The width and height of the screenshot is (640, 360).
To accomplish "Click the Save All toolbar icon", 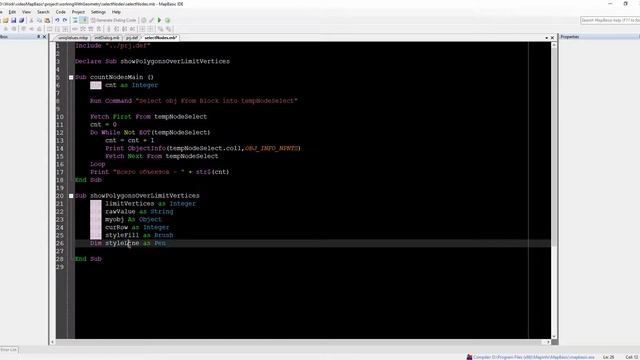I will [21, 20].
